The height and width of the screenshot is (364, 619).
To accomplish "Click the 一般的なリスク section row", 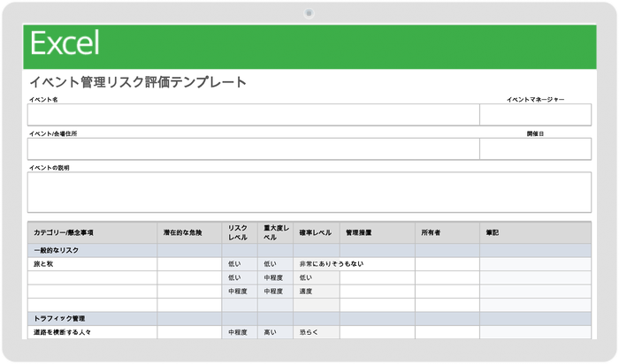I will [309, 250].
